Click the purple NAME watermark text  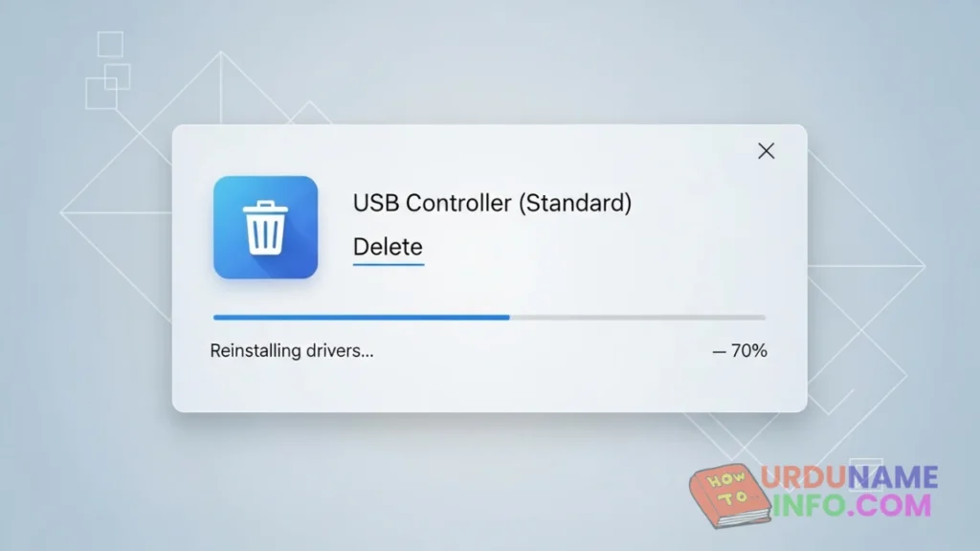pos(893,478)
